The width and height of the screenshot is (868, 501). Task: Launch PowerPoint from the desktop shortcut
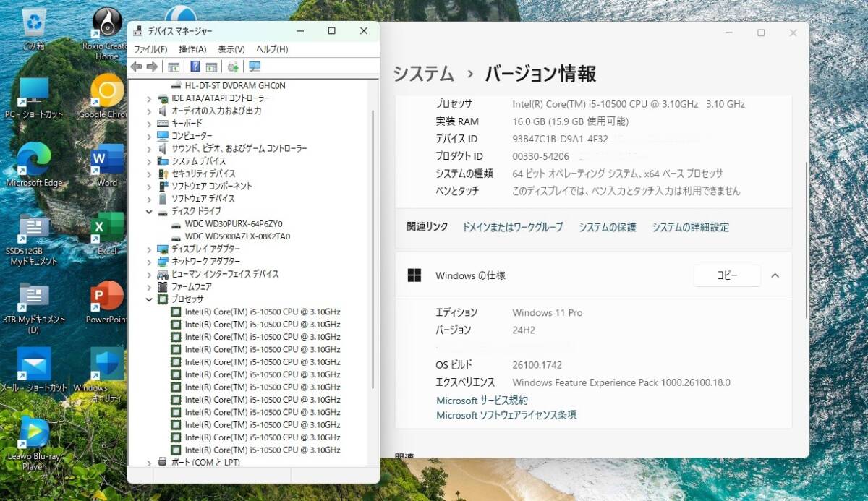pos(107,302)
